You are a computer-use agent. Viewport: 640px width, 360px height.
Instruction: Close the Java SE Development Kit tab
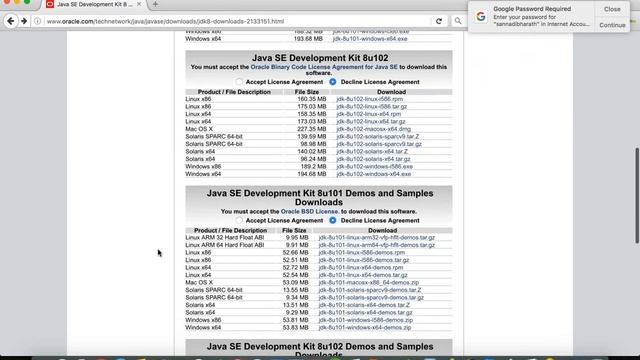139,4
